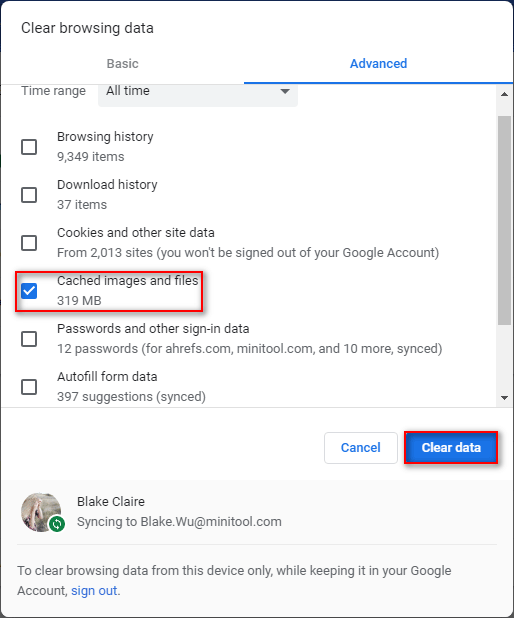Enable the Autofill form data checkbox
514x618 pixels.
point(29,387)
